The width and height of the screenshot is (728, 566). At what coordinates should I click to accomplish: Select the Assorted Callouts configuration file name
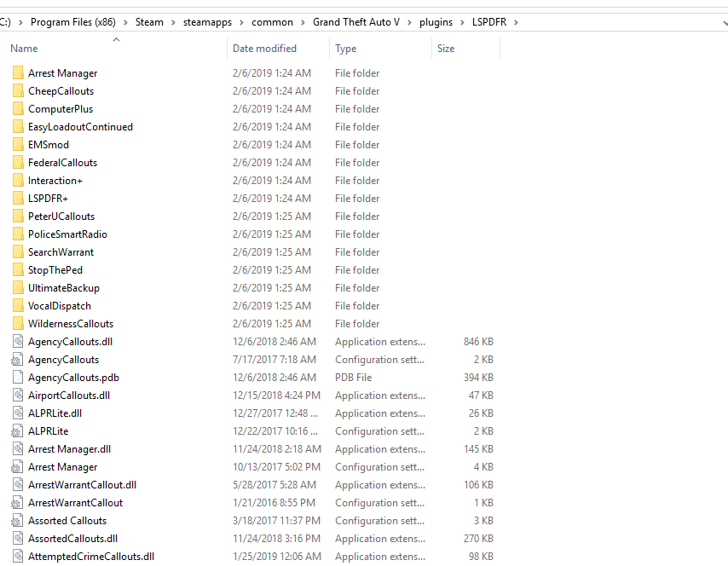67,521
